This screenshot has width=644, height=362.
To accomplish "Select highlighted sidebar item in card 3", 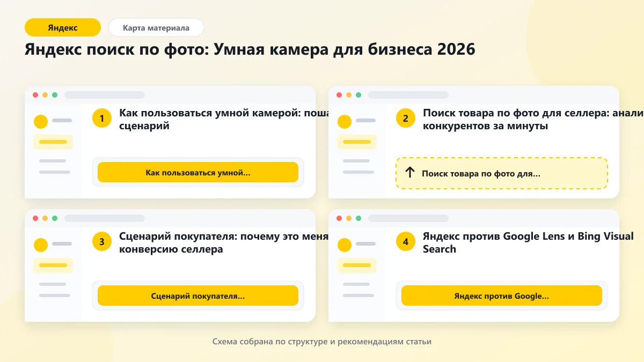I will click(53, 265).
